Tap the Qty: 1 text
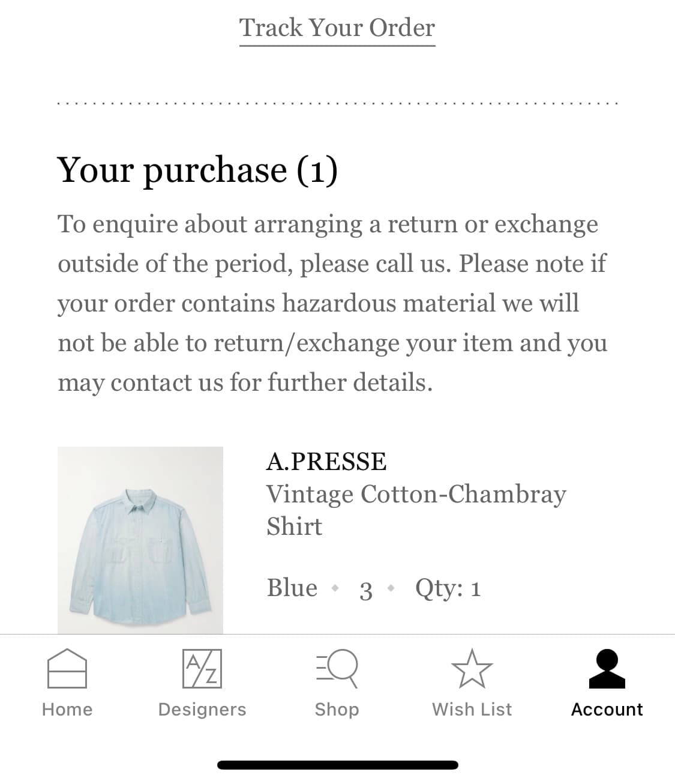This screenshot has width=675, height=784. pyautogui.click(x=448, y=588)
